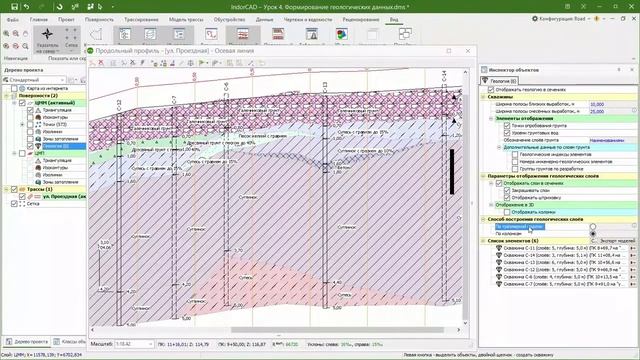640x360 pixels.
Task: Uncheck Отображать геологию в сечениях
Action: click(491, 89)
